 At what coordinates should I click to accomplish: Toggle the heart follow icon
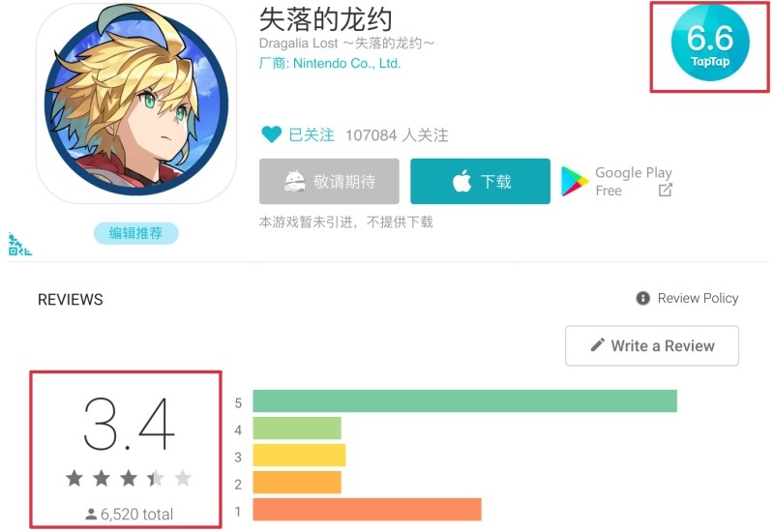pyautogui.click(x=271, y=134)
